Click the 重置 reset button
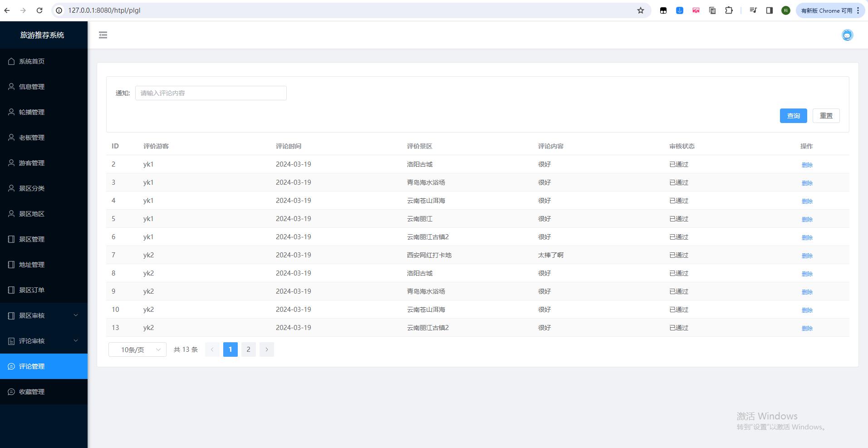 [x=826, y=116]
